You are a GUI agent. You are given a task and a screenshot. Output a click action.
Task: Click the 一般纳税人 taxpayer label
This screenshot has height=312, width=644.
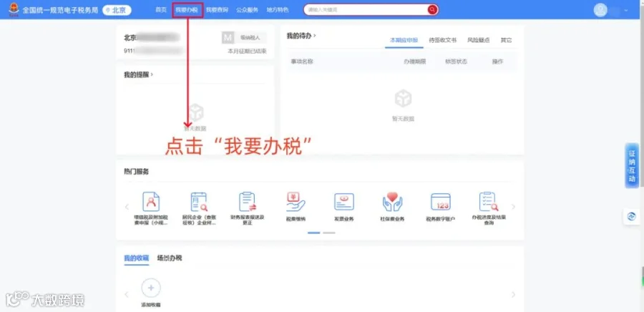click(250, 38)
